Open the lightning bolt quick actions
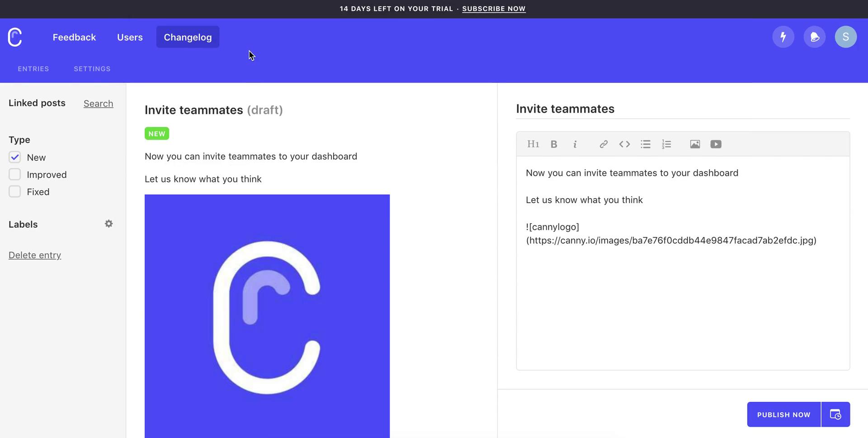 [x=783, y=37]
